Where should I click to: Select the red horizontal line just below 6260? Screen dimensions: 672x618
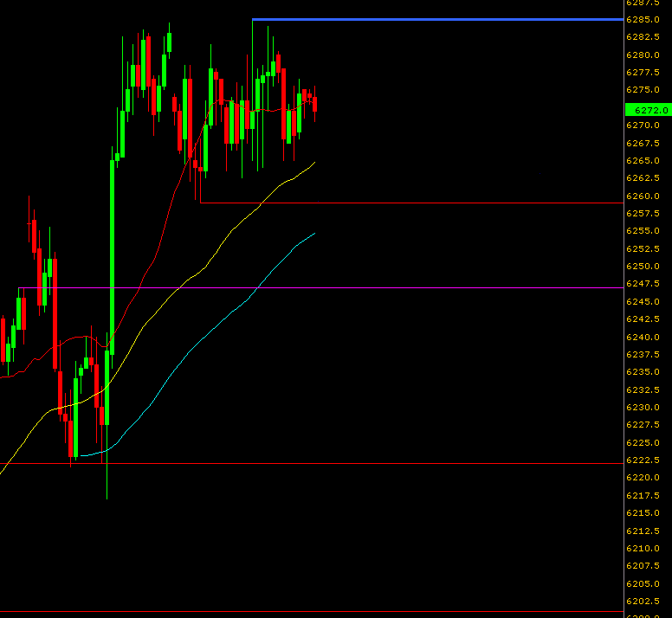(x=412, y=203)
